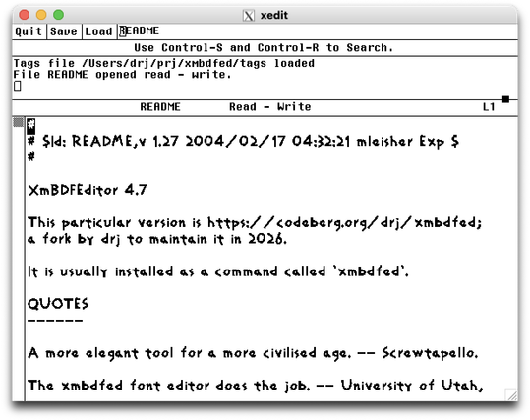Click the Save button
This screenshot has height=420, width=530.
(64, 31)
